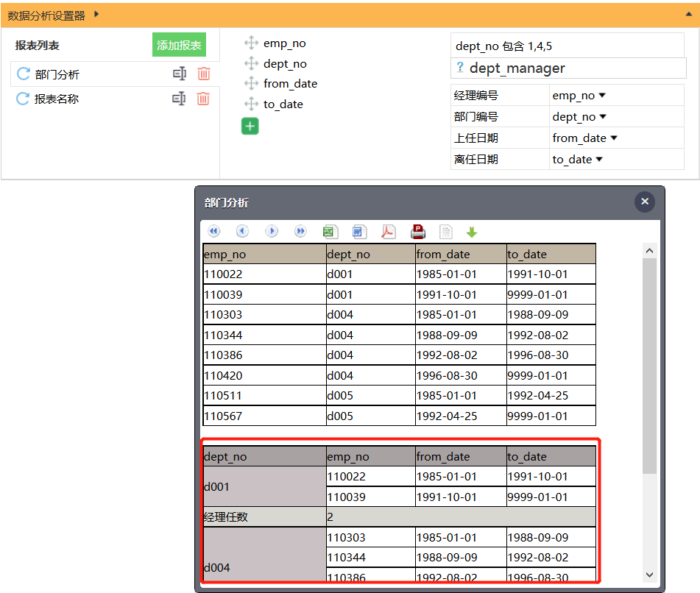Screen dimensions: 700x593
Task: Open the 离任日期 to_date dropdown
Action: [x=599, y=160]
